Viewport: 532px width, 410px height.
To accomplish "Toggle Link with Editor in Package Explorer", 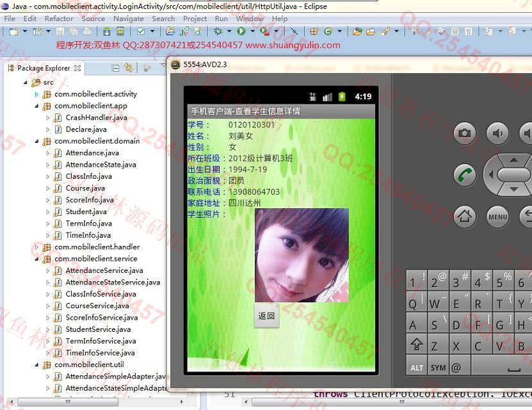I will click(x=128, y=68).
